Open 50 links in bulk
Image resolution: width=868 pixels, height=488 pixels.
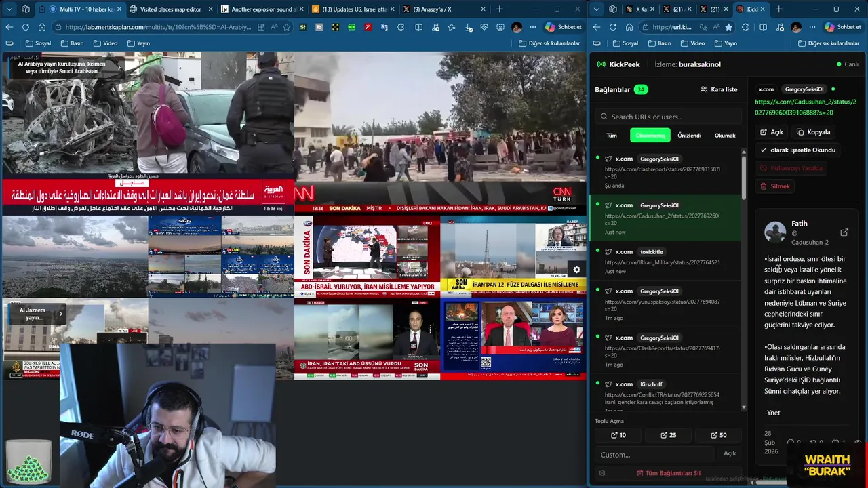[719, 435]
